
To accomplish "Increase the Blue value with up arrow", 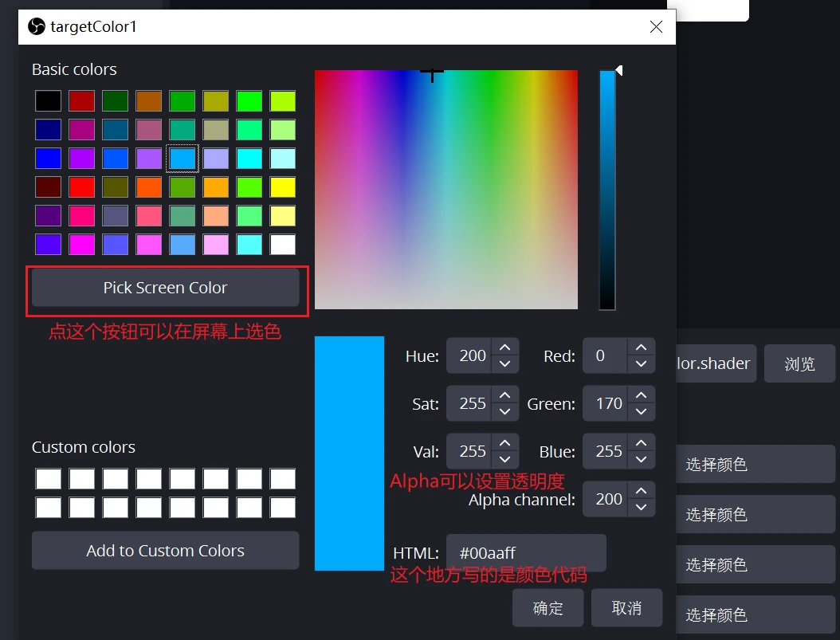I will pos(641,443).
